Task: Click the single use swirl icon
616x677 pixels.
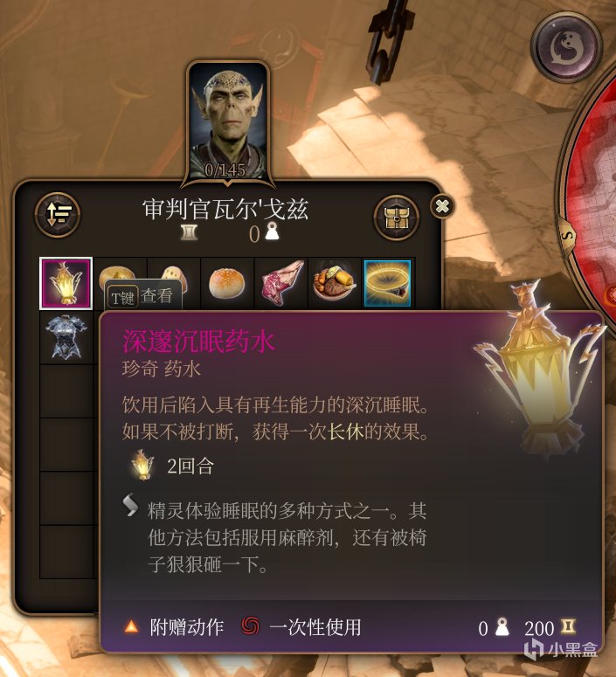Action: pos(251,626)
